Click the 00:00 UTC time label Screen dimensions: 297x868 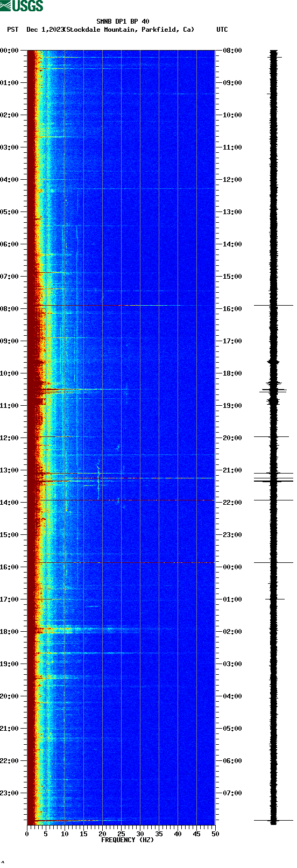point(232,567)
